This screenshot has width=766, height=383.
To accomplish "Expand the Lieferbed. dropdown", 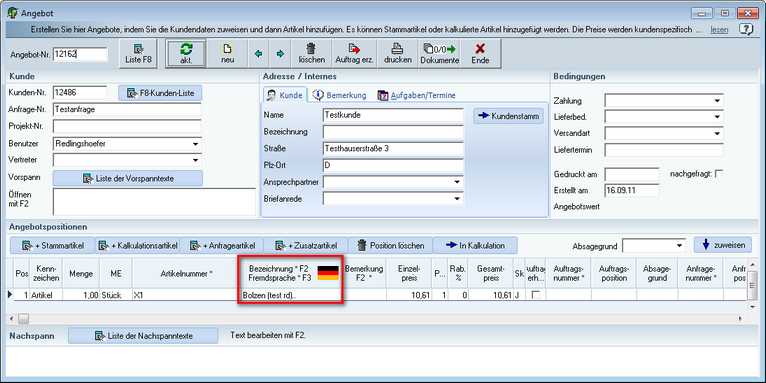I will tap(717, 117).
